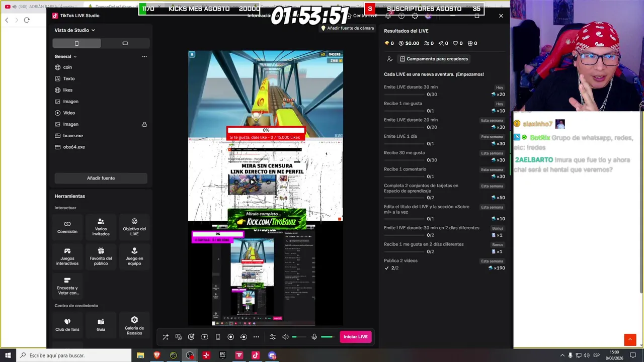Collapse the General scene section
The height and width of the screenshot is (362, 644).
pos(65,56)
